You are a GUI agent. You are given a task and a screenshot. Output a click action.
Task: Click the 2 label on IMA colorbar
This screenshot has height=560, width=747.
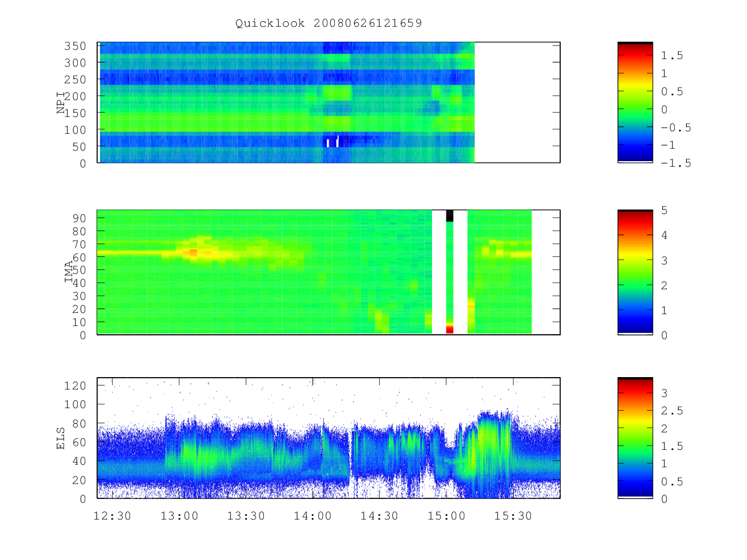coord(665,285)
